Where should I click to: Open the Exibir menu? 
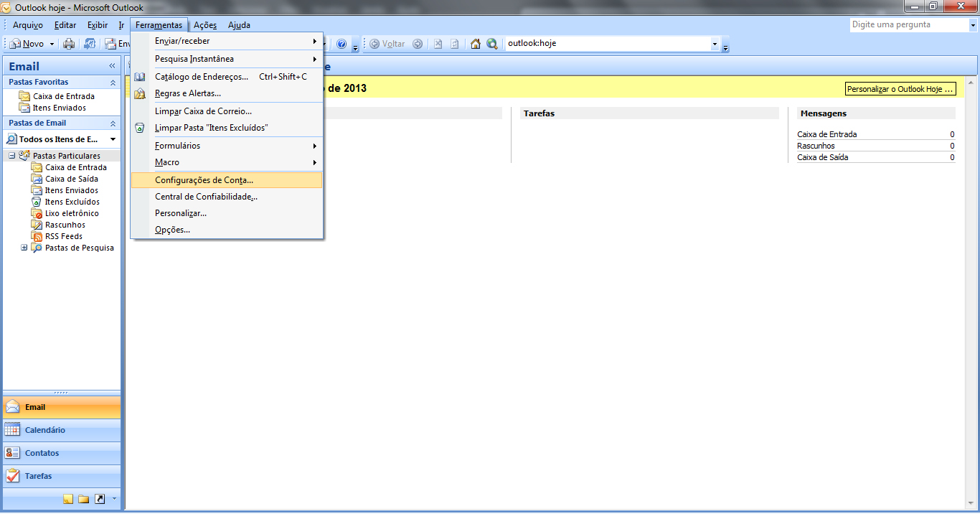click(x=98, y=25)
